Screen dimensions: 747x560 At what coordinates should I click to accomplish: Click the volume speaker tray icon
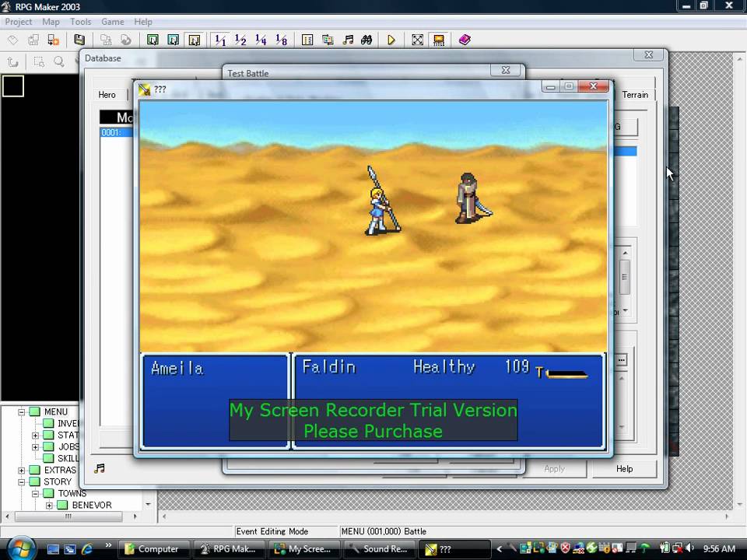(x=690, y=548)
